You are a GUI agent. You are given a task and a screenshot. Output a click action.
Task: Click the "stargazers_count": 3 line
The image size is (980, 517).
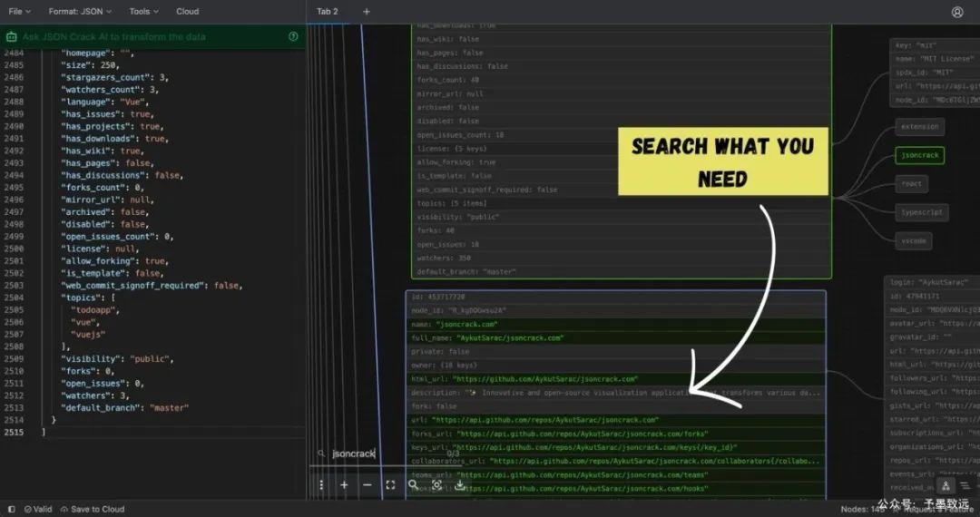click(115, 77)
